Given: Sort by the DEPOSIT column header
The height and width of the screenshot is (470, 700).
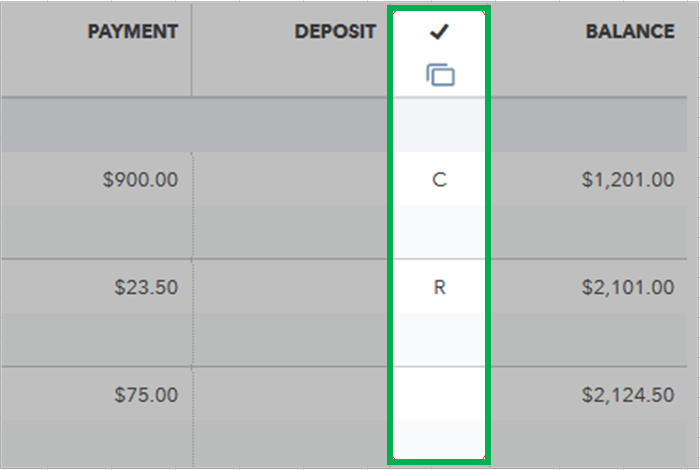Looking at the screenshot, I should (335, 32).
